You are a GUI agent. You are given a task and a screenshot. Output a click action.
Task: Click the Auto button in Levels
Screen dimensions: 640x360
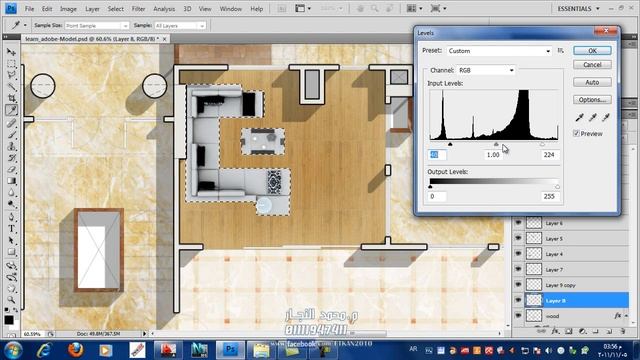point(592,82)
